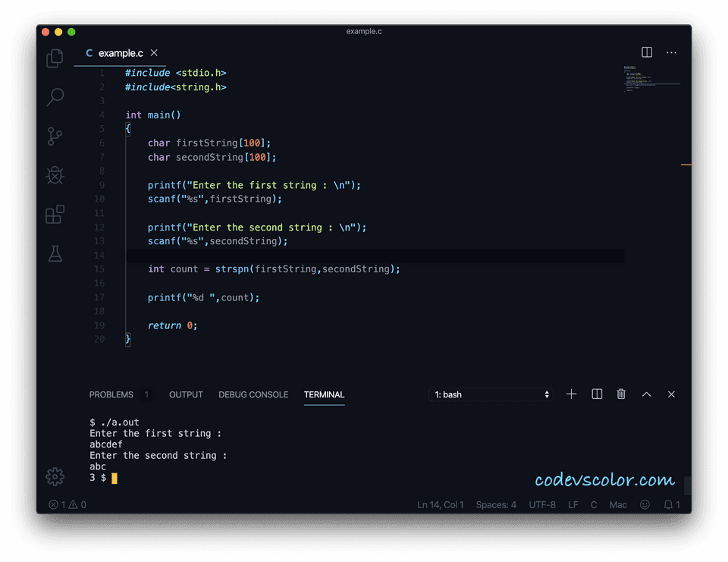
Task: Open the Explorer sidebar icon
Action: tap(54, 58)
